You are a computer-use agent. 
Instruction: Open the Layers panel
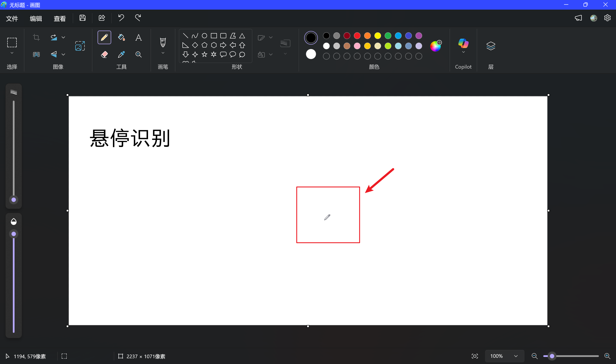[490, 46]
